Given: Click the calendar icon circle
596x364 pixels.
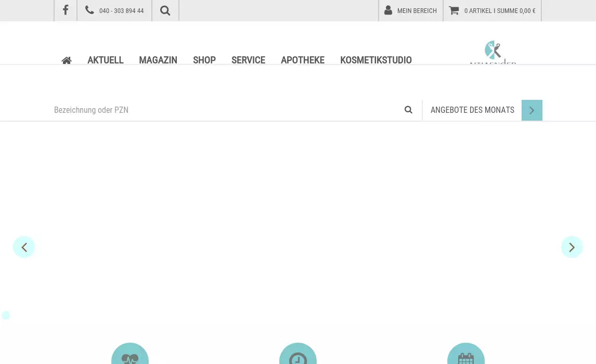Looking at the screenshot, I should coord(466,356).
